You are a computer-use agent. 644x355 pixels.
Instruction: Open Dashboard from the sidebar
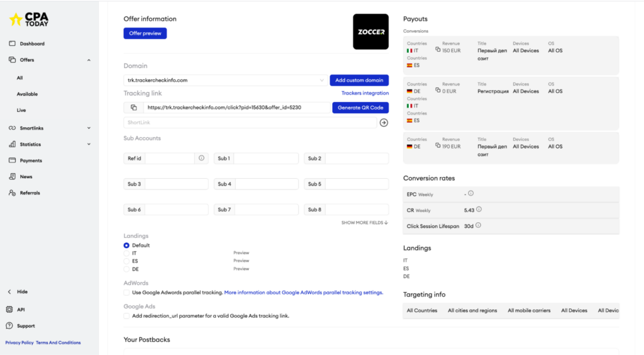[32, 43]
